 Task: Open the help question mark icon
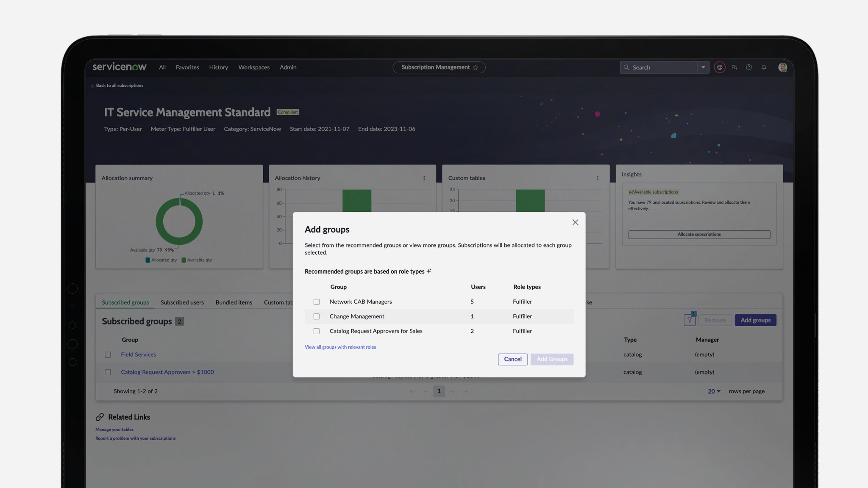click(x=749, y=67)
